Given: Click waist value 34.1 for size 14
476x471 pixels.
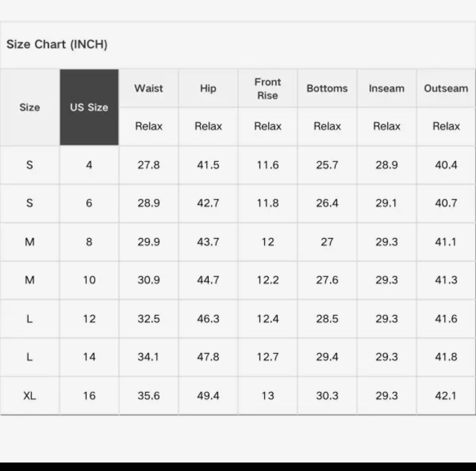Looking at the screenshot, I should pos(149,357).
